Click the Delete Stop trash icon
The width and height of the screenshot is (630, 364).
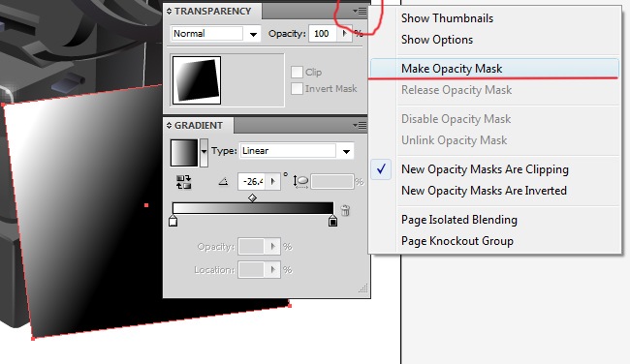pos(345,210)
